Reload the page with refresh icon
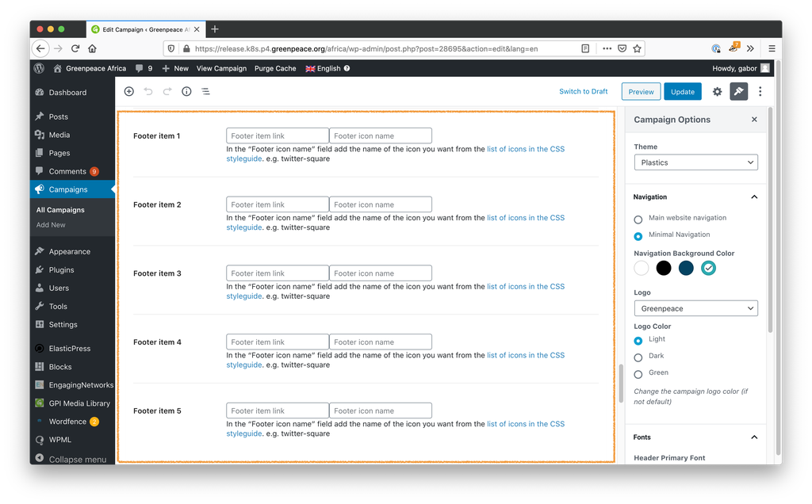812x504 pixels. coord(75,48)
